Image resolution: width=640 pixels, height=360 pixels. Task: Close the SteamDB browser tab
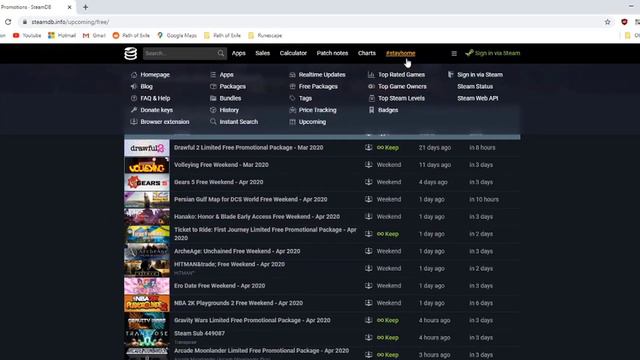pos(69,7)
